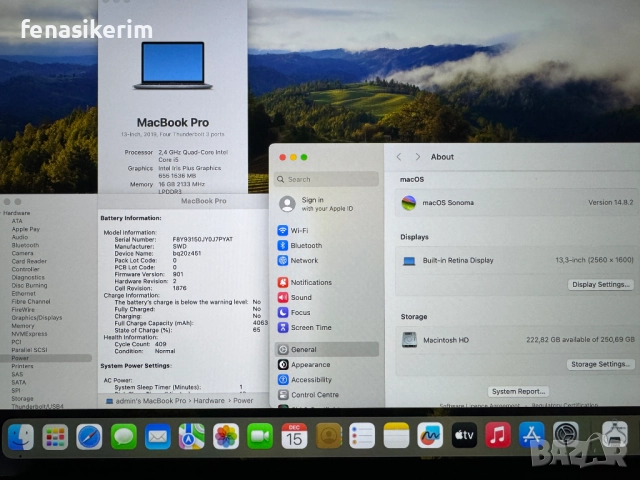
Task: Open Freeform app in the Dock
Action: (x=430, y=435)
